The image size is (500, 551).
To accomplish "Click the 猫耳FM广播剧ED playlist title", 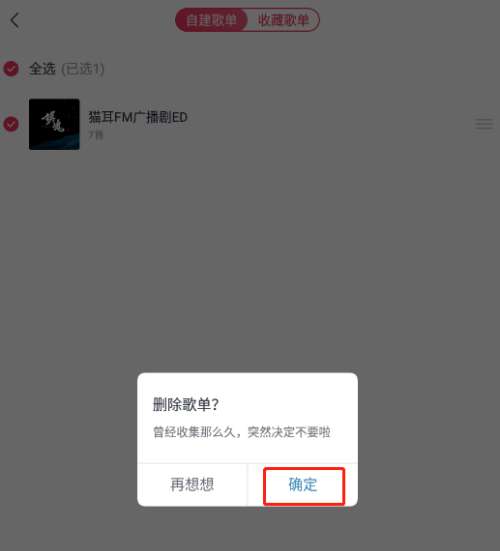I will point(138,117).
